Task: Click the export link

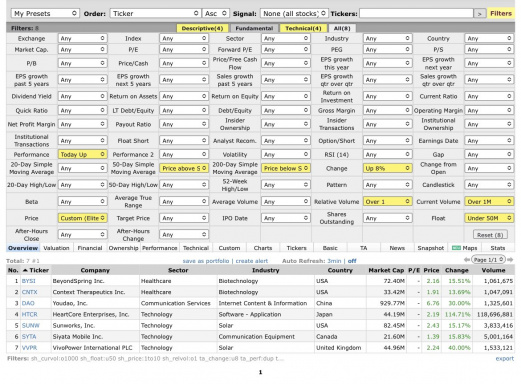Action: click(x=504, y=359)
